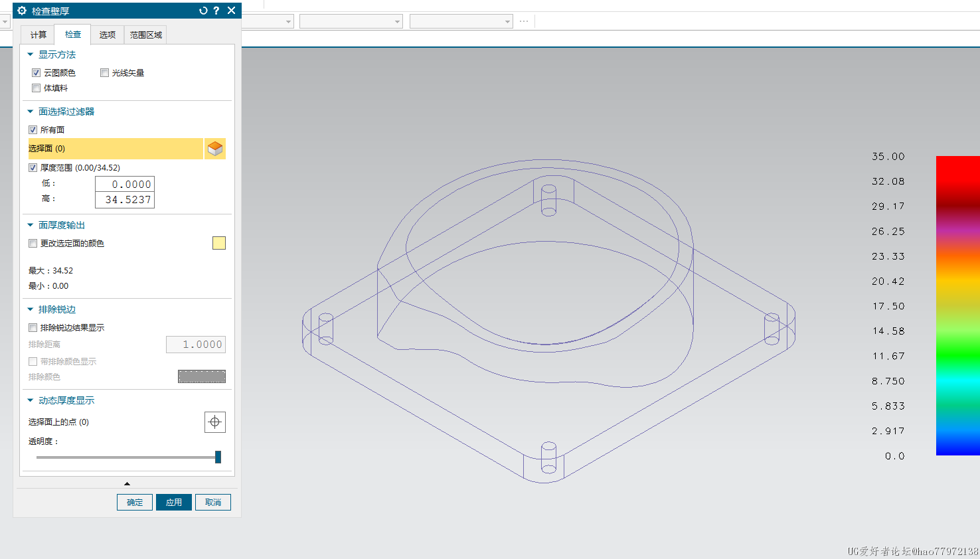Close the 检查壁厚 dialog
Screen dimensions: 980x559
[231, 11]
